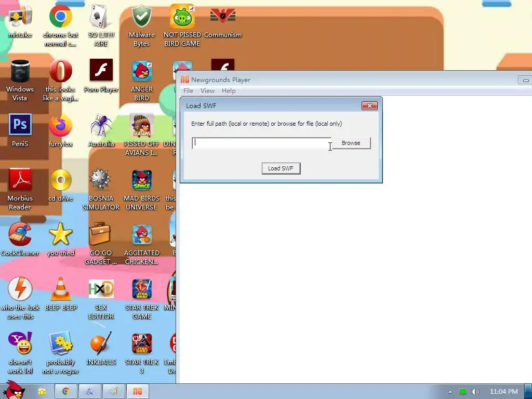The width and height of the screenshot is (532, 399).
Task: Click the green network tray icon
Action: pyautogui.click(x=463, y=392)
